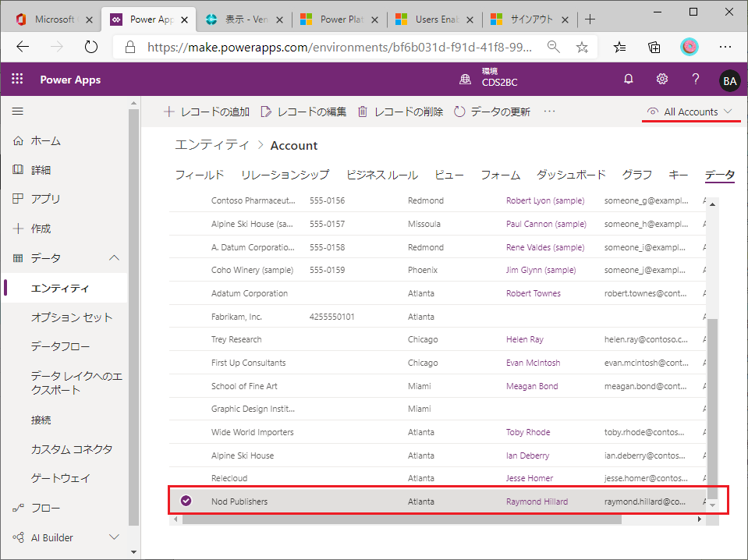Viewport: 748px width, 560px height.
Task: Switch to the キー tab
Action: (679, 175)
